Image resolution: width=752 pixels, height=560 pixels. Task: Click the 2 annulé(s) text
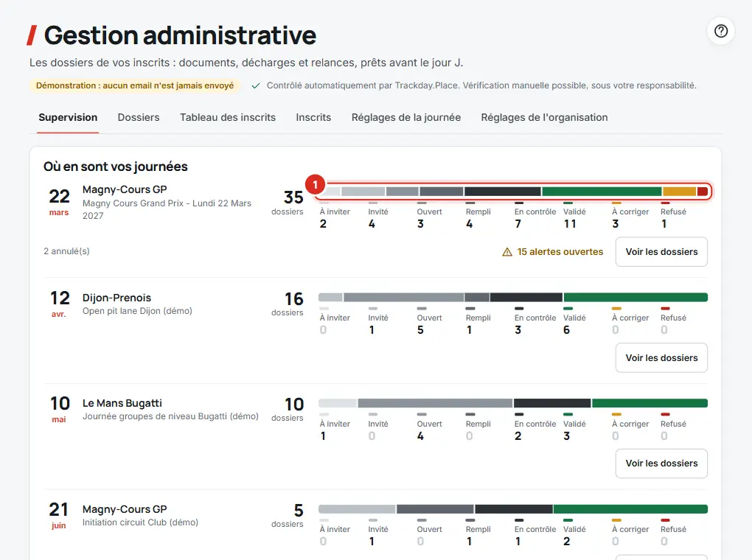tap(66, 251)
